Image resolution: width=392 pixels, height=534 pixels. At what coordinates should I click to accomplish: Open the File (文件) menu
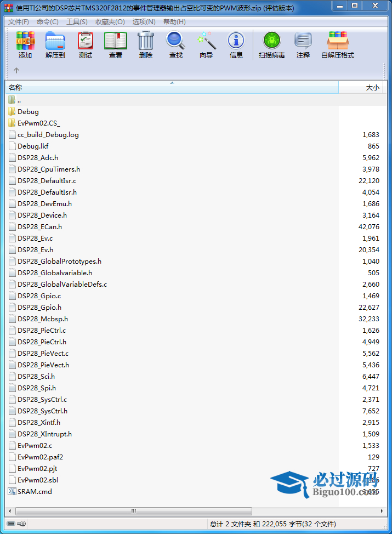pyautogui.click(x=19, y=22)
